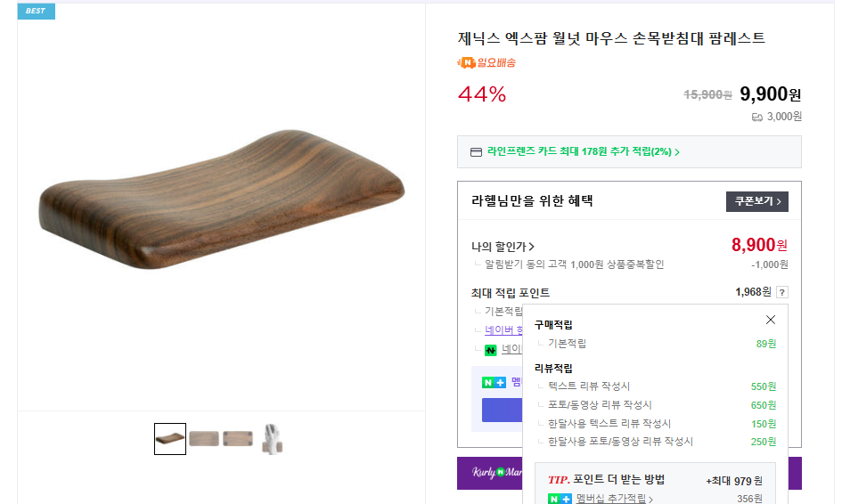The height and width of the screenshot is (504, 842).
Task: Click the 일요배송 delivery badge
Action: coord(486,62)
